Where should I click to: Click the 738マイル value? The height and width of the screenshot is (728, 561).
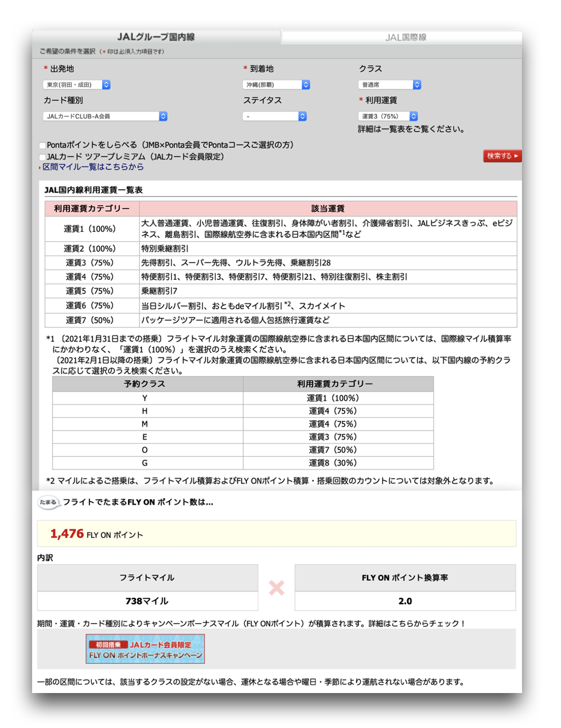coord(147,601)
